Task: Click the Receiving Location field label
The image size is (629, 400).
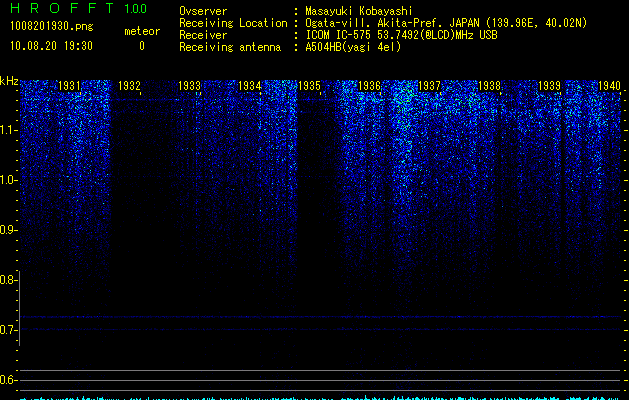Action: point(233,23)
